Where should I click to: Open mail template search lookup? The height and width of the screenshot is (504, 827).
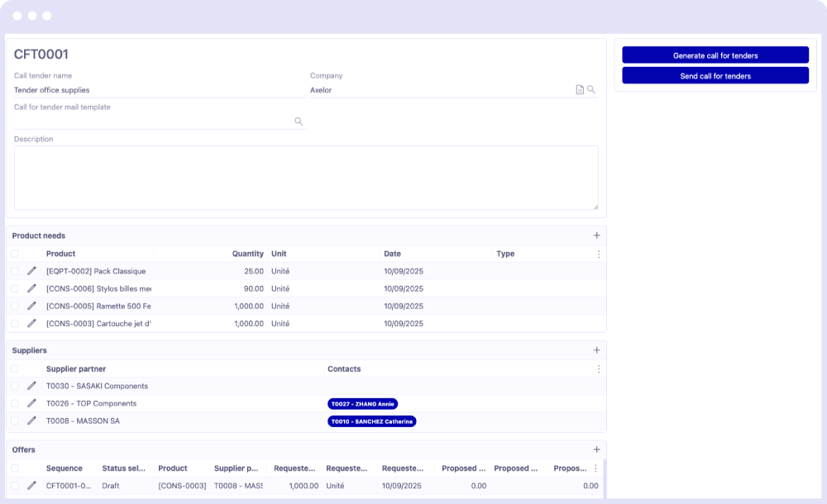click(299, 121)
